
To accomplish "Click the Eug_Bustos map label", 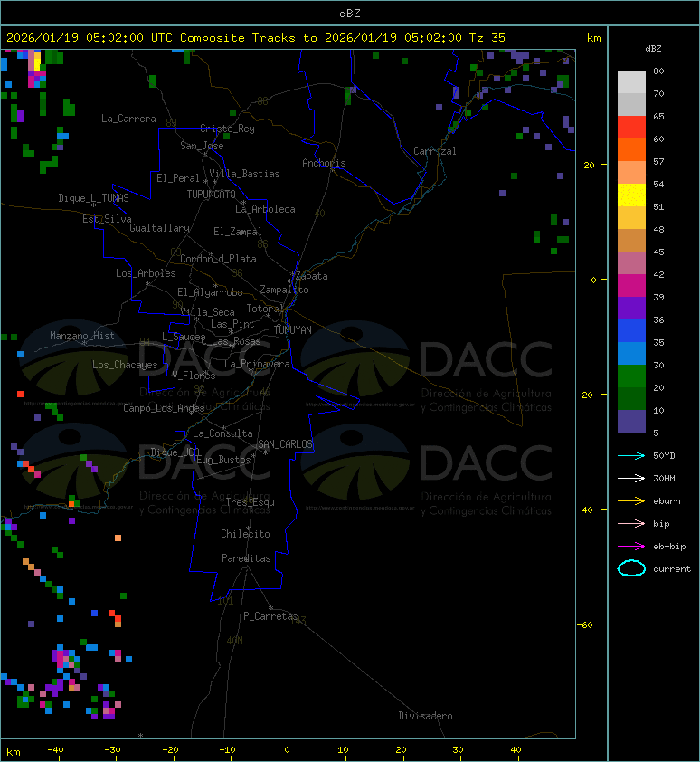I will tap(223, 460).
